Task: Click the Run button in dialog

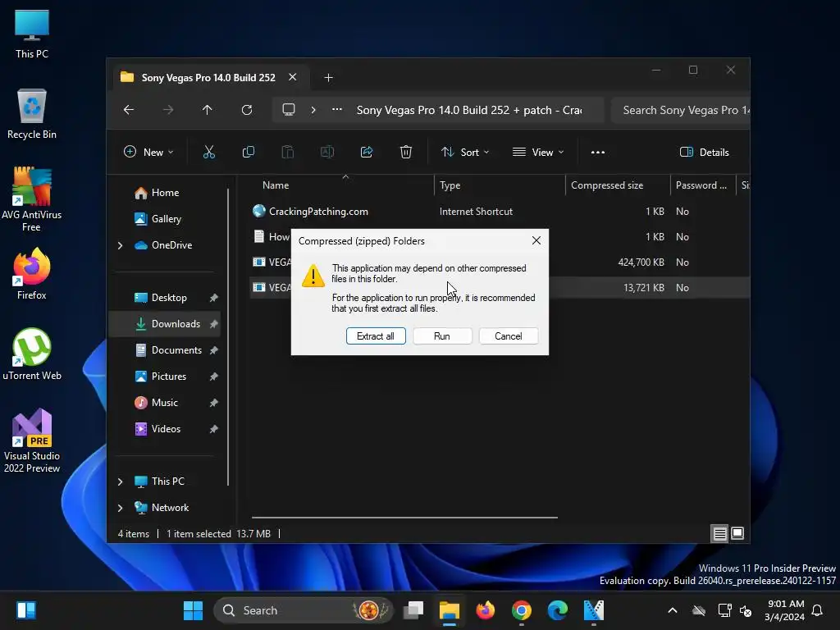Action: (x=442, y=336)
